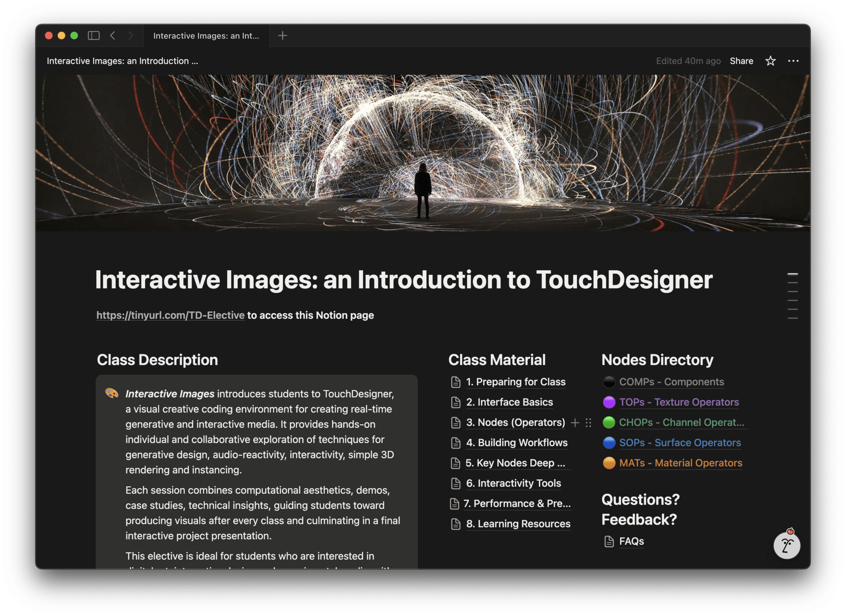This screenshot has width=846, height=616.
Task: Click the green circle icon for CHOPs
Action: tap(609, 423)
